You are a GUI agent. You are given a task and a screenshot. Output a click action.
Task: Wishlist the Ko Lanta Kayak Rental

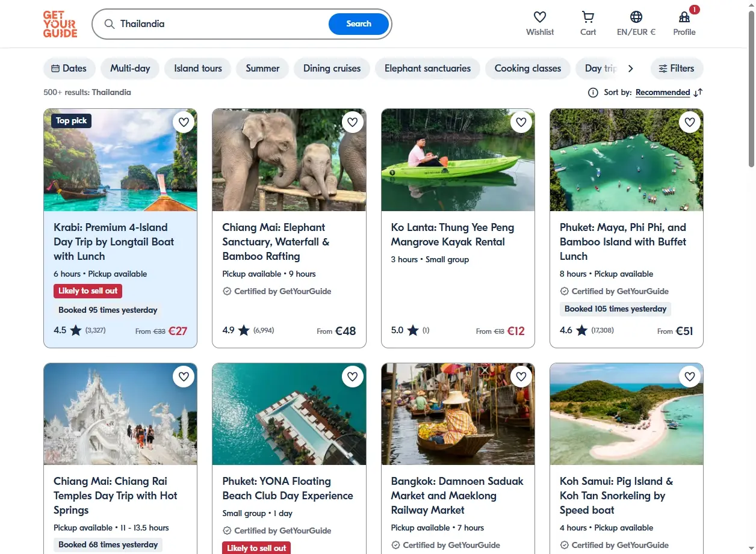521,122
